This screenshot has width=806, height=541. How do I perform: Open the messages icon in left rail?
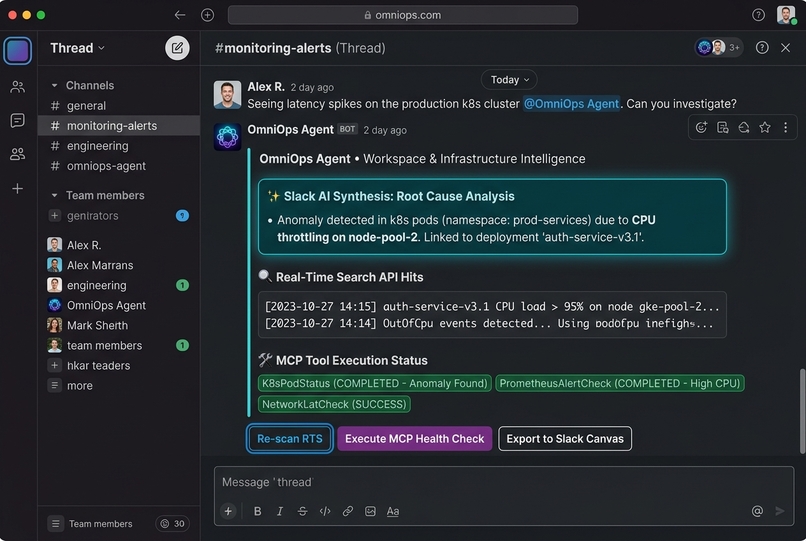coord(17,120)
